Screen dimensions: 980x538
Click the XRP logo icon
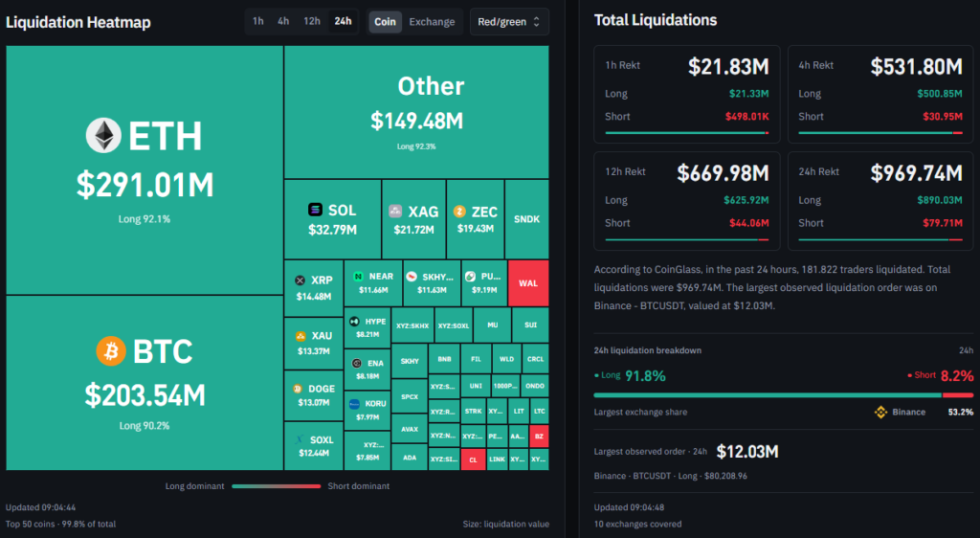(x=300, y=280)
